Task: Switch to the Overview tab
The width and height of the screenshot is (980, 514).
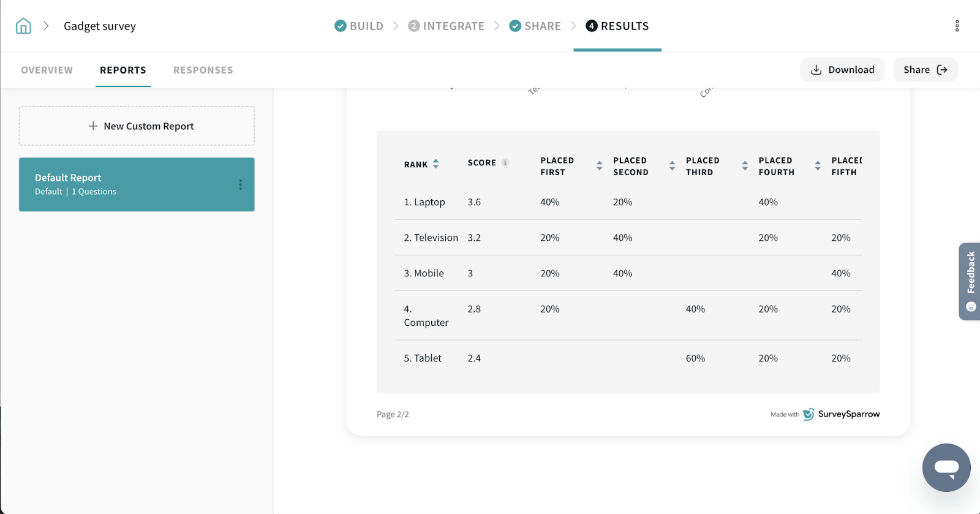Action: [47, 70]
